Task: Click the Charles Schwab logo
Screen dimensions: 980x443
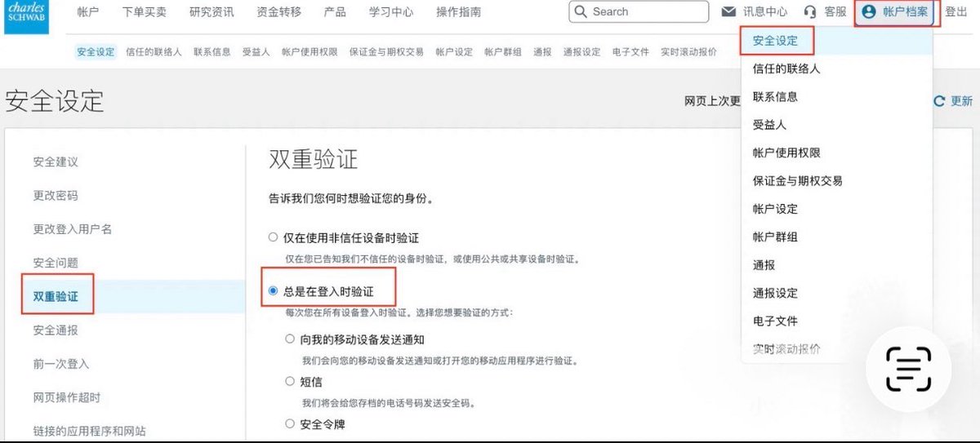Action: click(x=24, y=16)
